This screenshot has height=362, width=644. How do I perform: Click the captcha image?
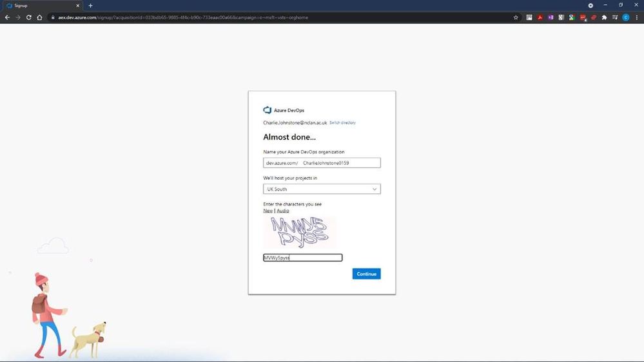pyautogui.click(x=300, y=233)
